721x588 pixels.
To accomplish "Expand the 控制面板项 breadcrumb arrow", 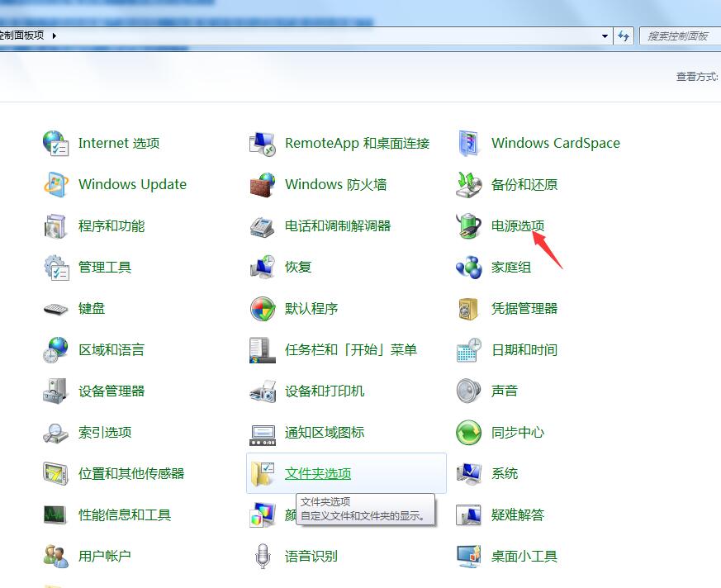I will [55, 36].
